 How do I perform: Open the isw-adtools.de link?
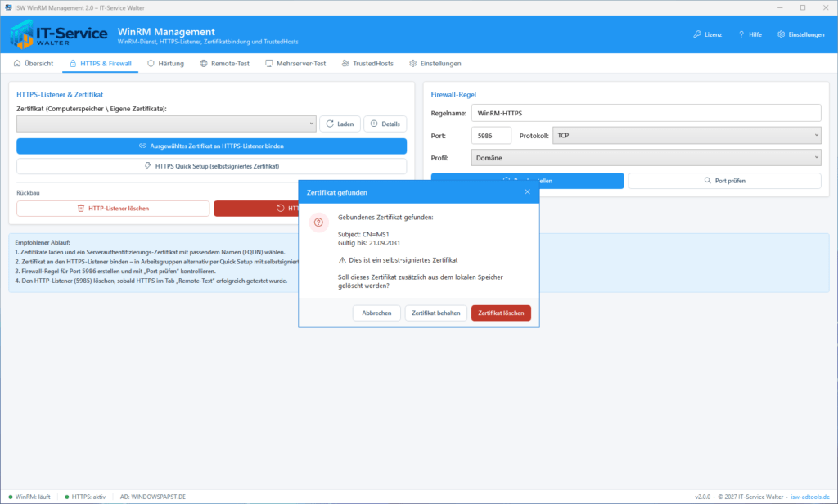tap(810, 497)
